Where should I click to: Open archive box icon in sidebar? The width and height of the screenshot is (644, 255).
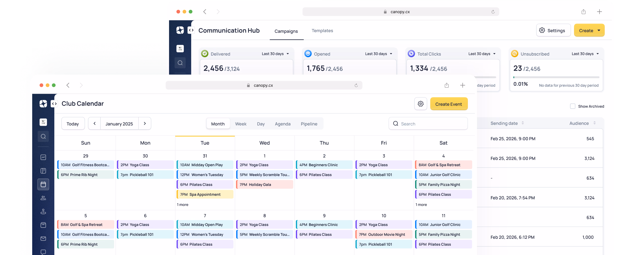43,225
